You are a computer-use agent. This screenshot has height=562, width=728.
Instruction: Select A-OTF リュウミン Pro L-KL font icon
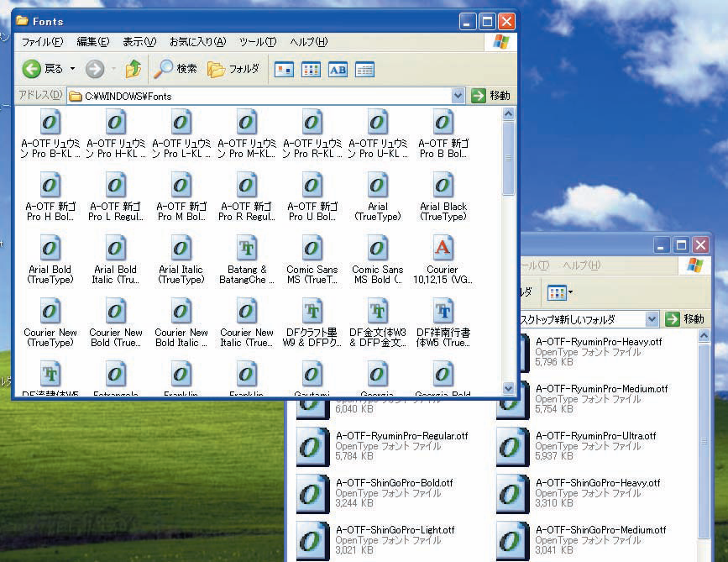(181, 123)
